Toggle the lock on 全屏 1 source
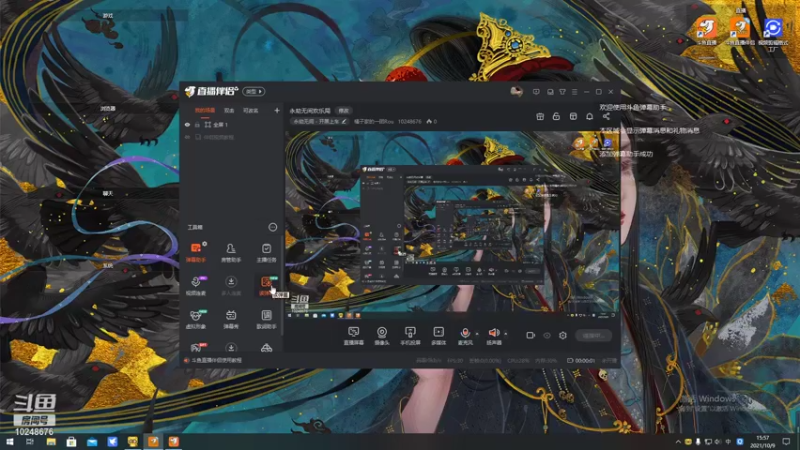 (x=197, y=124)
